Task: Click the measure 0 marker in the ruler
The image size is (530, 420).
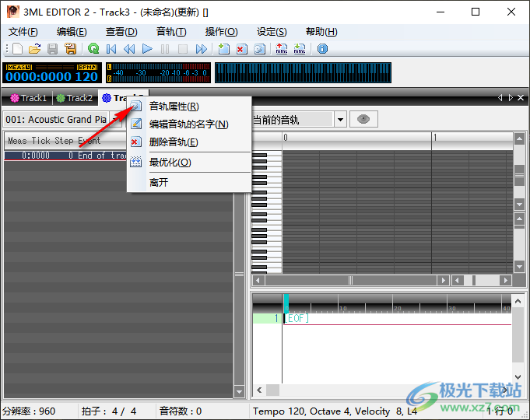Action: [286, 138]
